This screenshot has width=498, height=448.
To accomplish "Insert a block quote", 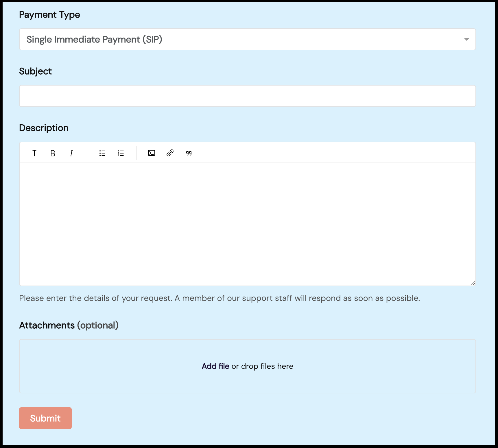I will click(189, 153).
